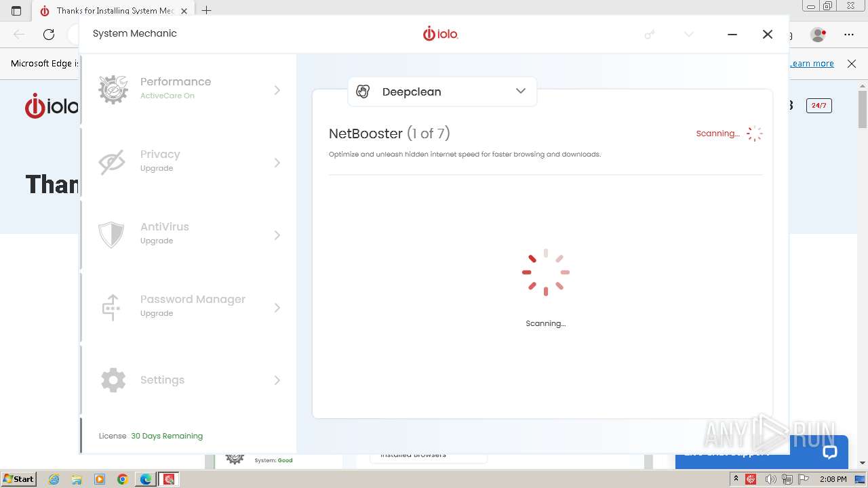Refresh the Edge browser page
The image size is (868, 488).
click(x=49, y=34)
